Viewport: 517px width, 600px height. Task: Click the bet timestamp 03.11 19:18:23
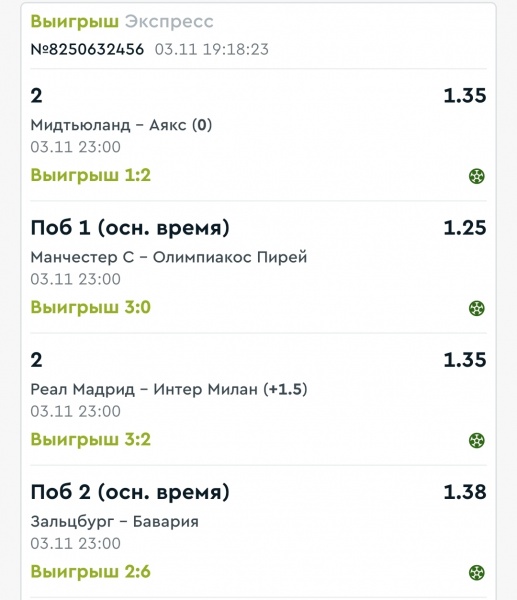pyautogui.click(x=212, y=49)
